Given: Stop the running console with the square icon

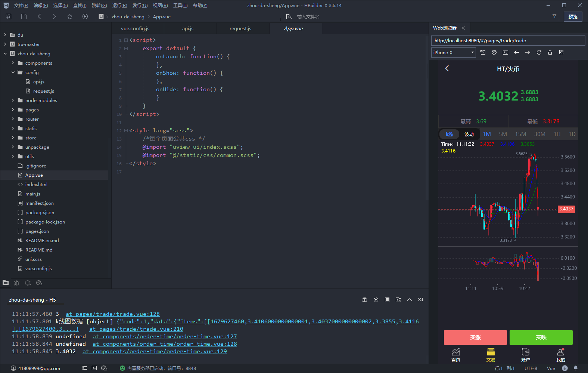Looking at the screenshot, I should [x=387, y=300].
